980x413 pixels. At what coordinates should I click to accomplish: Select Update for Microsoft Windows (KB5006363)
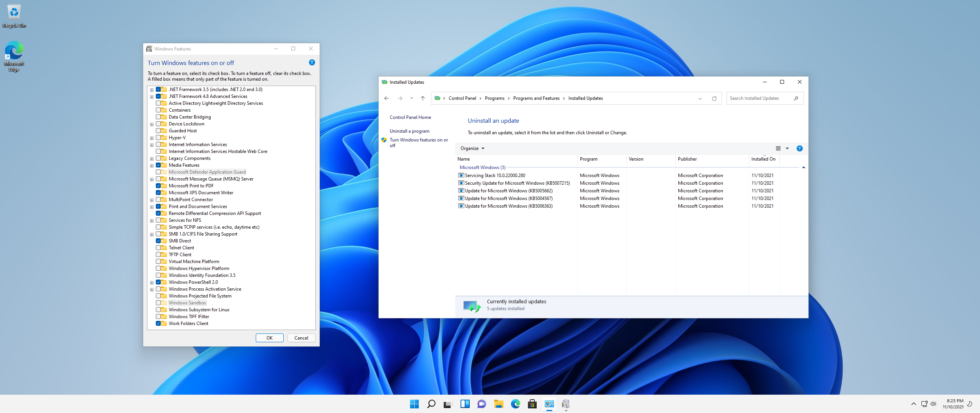[506, 206]
